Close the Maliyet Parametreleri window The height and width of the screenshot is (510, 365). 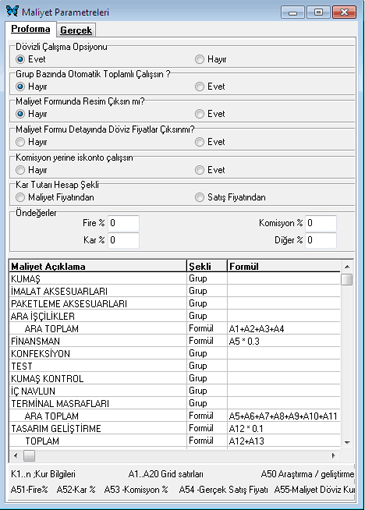click(344, 12)
